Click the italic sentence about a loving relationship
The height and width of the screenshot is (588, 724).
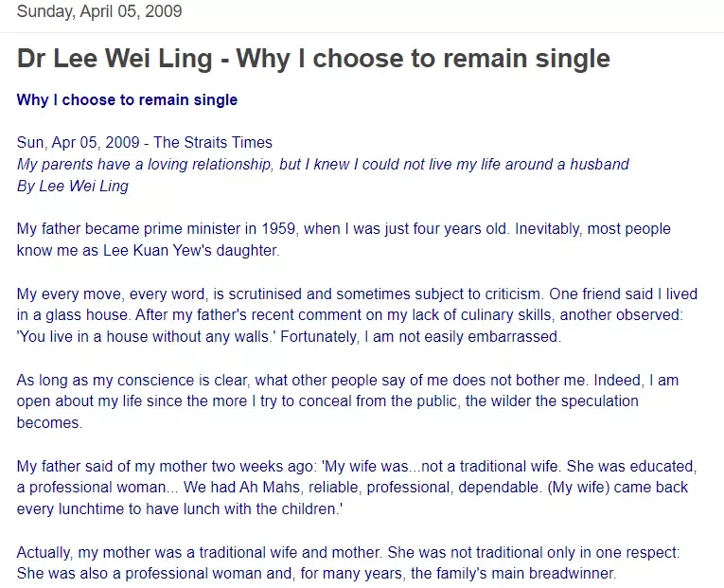(323, 164)
